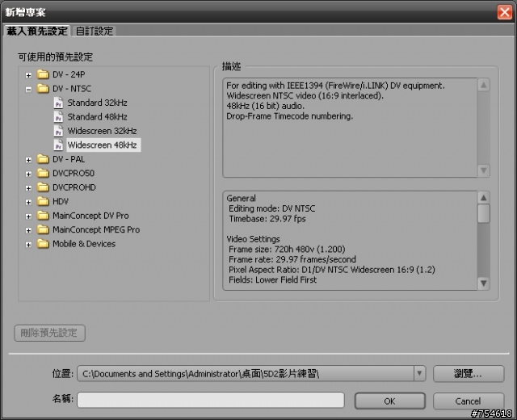Select the Widescreen 48kHz preset file icon
The height and width of the screenshot is (420, 517).
[58, 145]
